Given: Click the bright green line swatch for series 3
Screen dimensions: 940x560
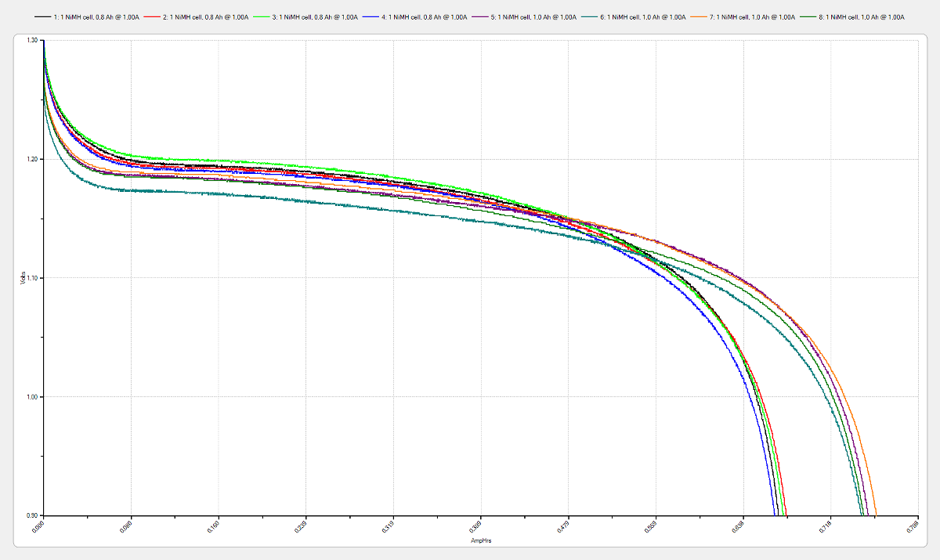Looking at the screenshot, I should pyautogui.click(x=261, y=16).
